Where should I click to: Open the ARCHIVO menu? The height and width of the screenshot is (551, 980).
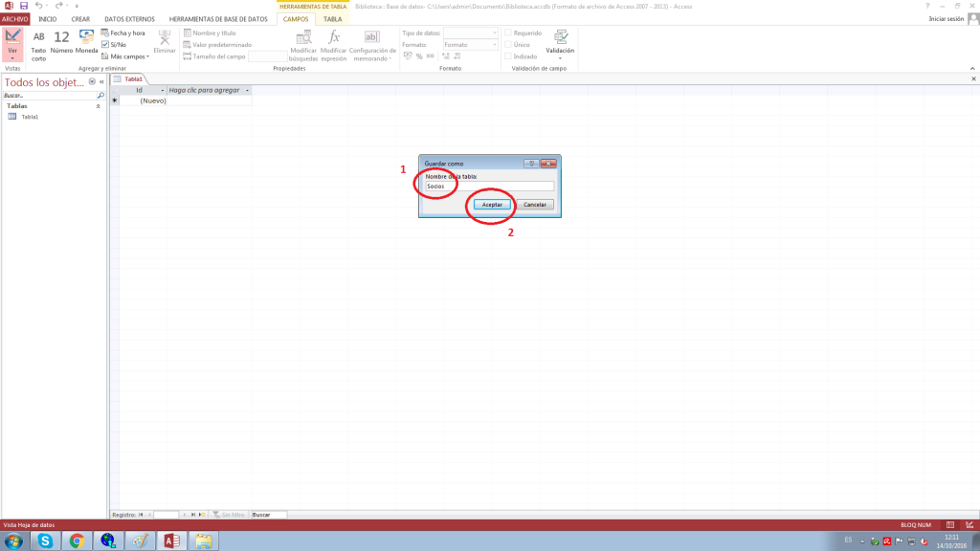coord(15,19)
